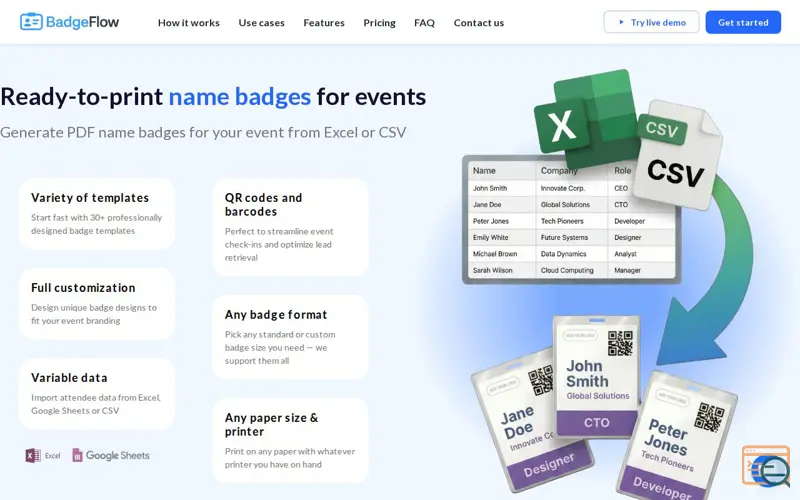Click the 'Import attendee data from Excel' text
The width and height of the screenshot is (800, 500).
[x=95, y=404]
